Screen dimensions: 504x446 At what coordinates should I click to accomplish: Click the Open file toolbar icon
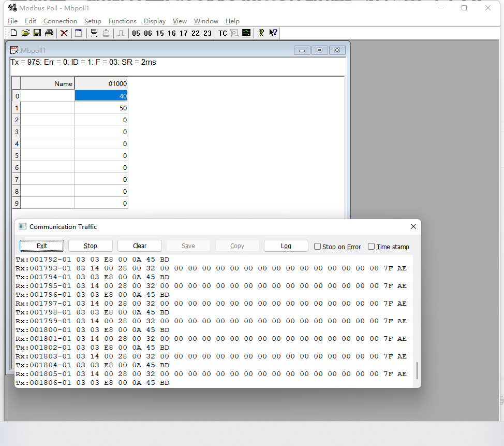coord(25,33)
